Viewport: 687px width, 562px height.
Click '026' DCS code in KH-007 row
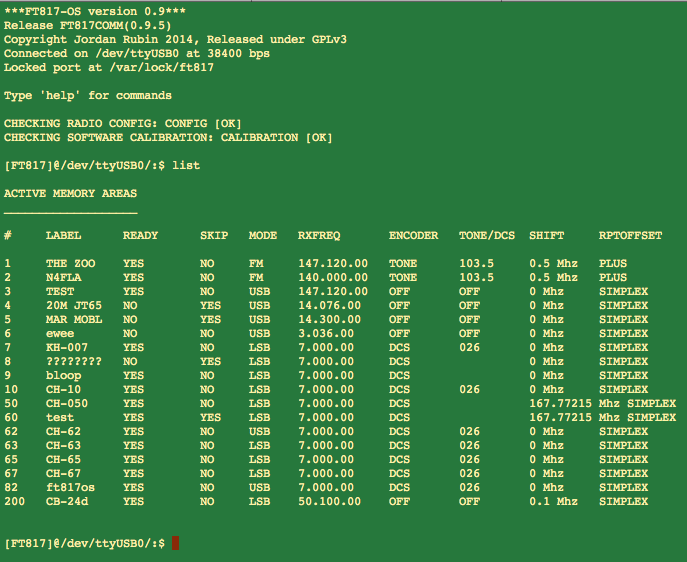coord(470,348)
